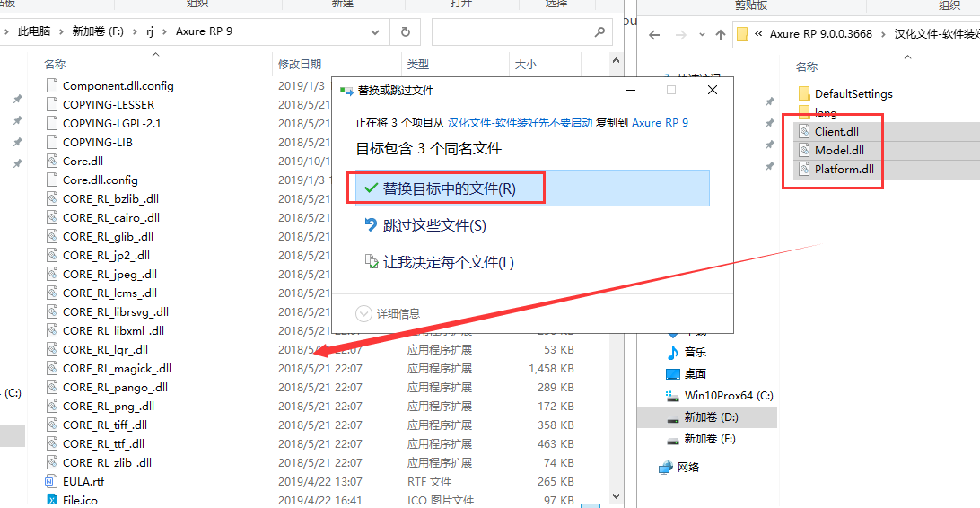Image resolution: width=980 pixels, height=508 pixels.
Task: Open the 汉化文件-软件装好先不要启动 source folder link
Action: (x=520, y=122)
